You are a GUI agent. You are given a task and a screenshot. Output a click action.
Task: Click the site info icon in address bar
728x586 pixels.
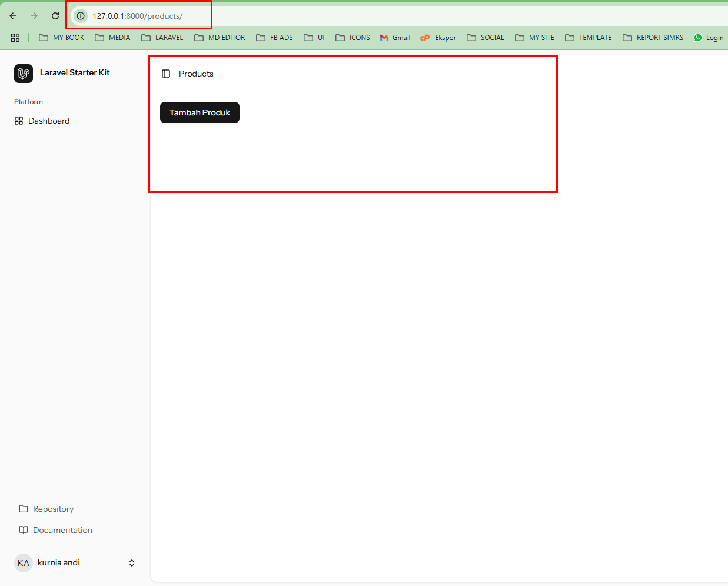point(79,16)
